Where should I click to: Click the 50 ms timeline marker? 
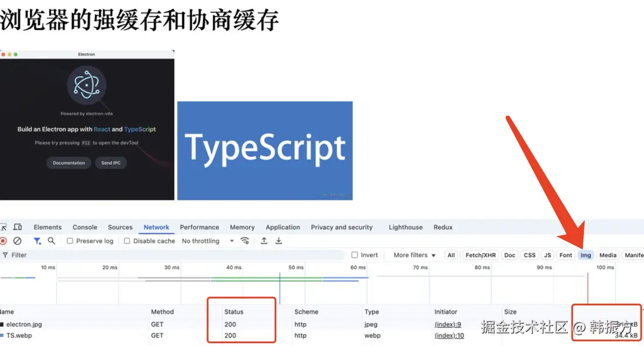point(296,268)
